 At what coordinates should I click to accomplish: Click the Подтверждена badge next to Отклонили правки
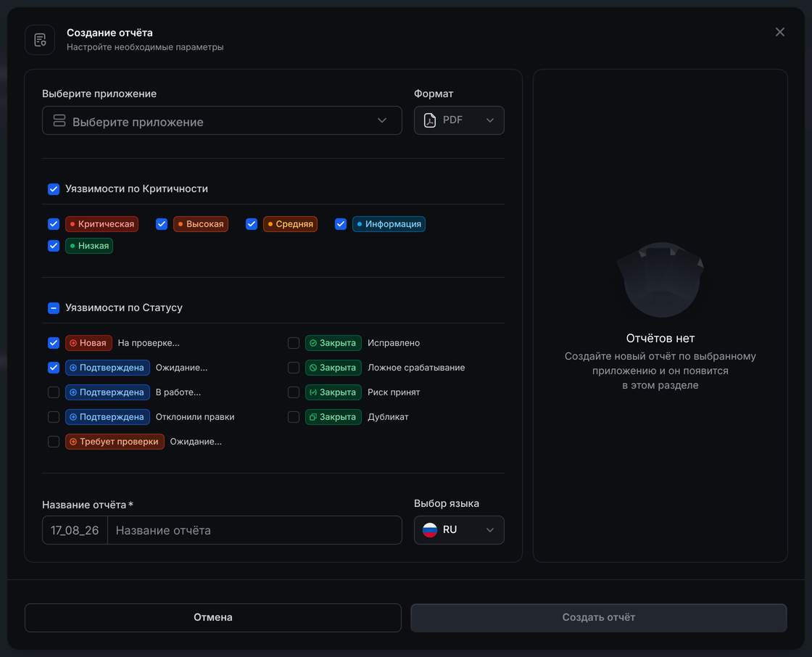[x=107, y=417]
